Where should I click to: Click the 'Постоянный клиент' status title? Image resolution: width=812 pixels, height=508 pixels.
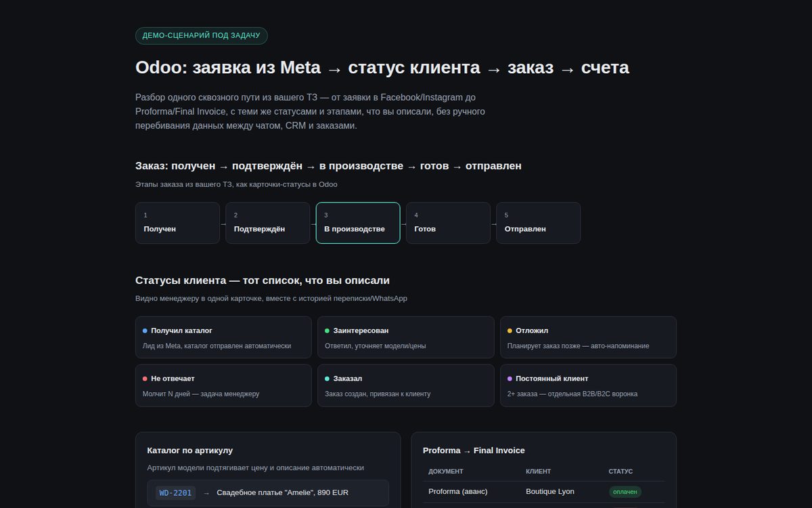click(552, 379)
